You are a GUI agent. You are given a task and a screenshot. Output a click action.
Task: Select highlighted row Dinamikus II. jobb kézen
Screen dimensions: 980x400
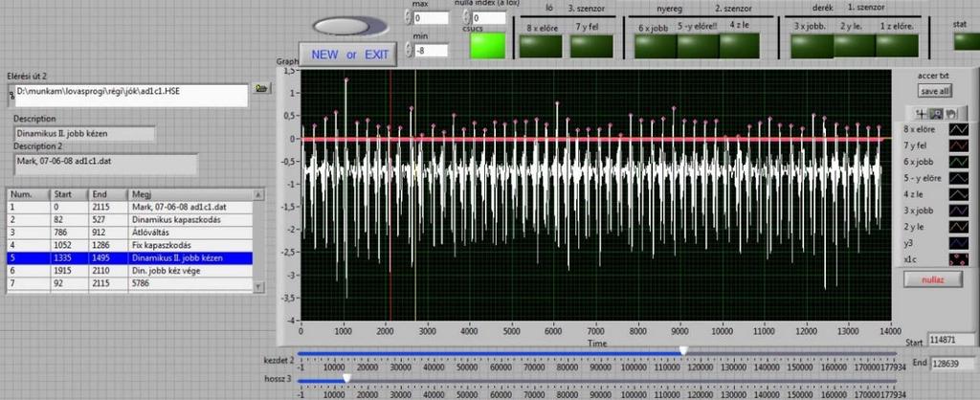tap(130, 258)
